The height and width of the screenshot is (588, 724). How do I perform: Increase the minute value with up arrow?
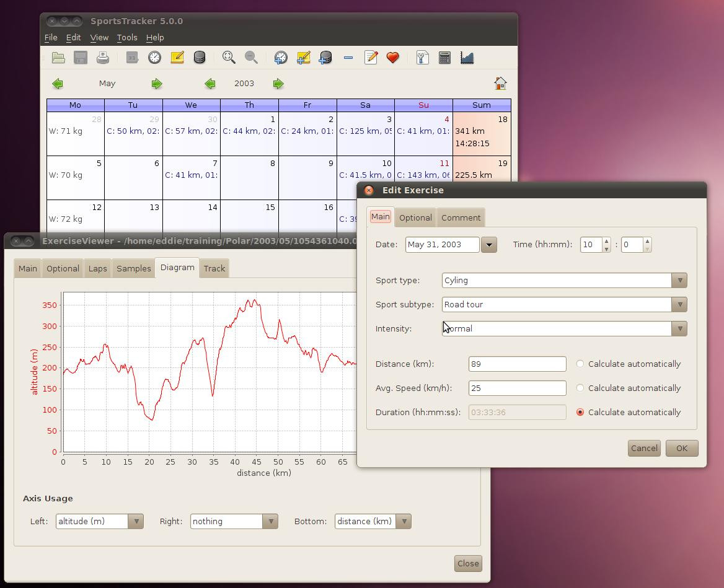[x=647, y=241]
